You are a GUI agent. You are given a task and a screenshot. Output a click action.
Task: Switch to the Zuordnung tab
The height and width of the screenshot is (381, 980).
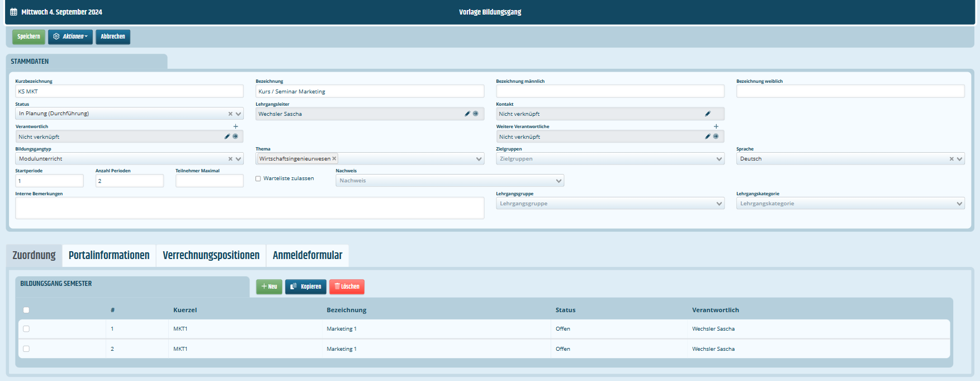(34, 255)
